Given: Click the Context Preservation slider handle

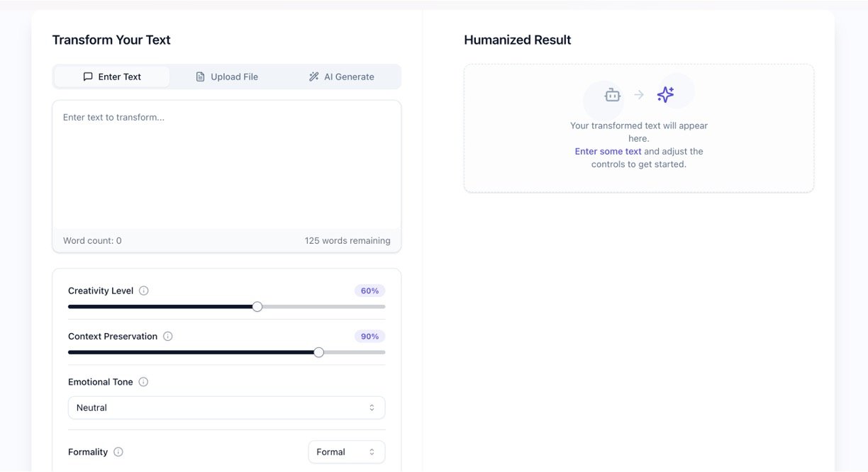Looking at the screenshot, I should pos(318,352).
